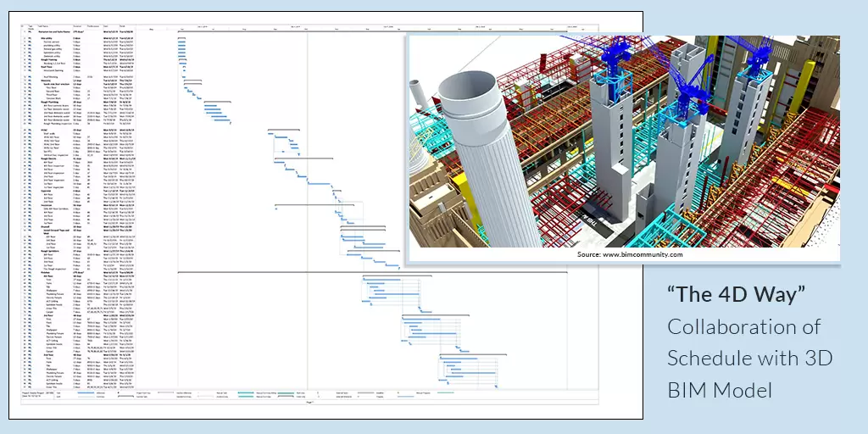The image size is (868, 434).
Task: Click the "The 4D Way" heading
Action: [735, 296]
